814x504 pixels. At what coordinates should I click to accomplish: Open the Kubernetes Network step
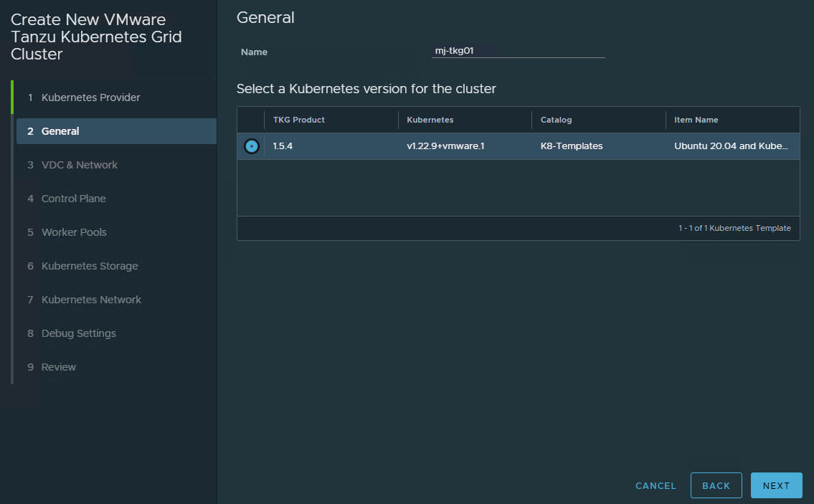coord(91,300)
